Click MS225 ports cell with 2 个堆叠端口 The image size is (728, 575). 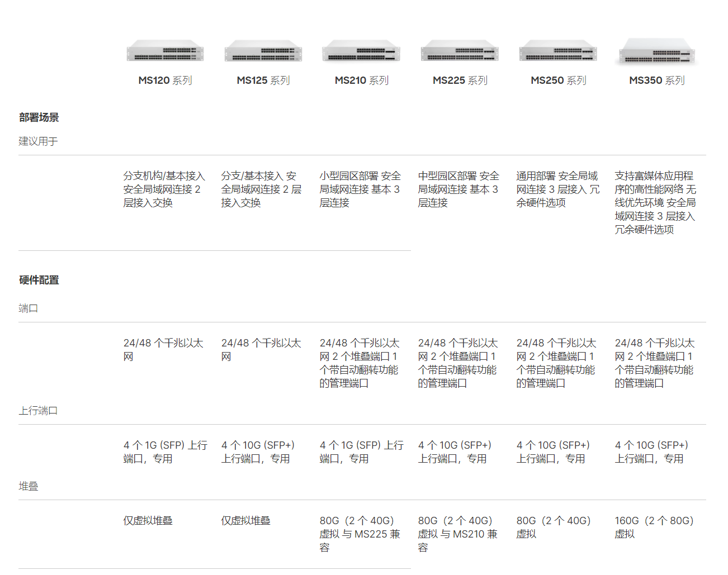[x=458, y=363]
